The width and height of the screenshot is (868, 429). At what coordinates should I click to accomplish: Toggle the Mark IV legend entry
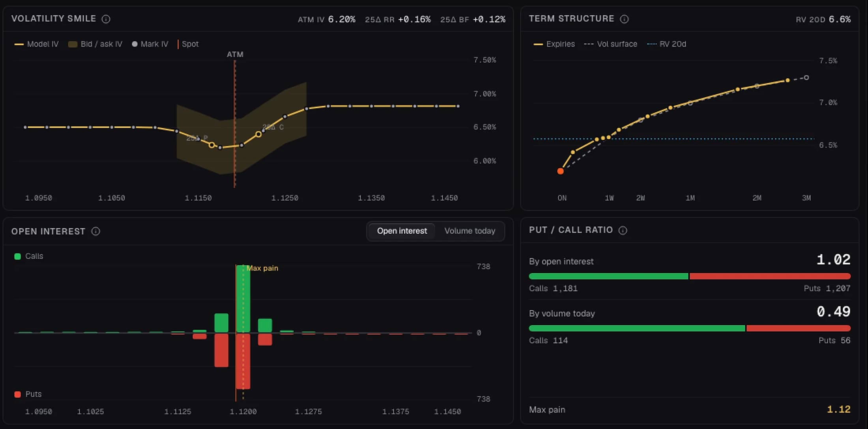coord(150,44)
